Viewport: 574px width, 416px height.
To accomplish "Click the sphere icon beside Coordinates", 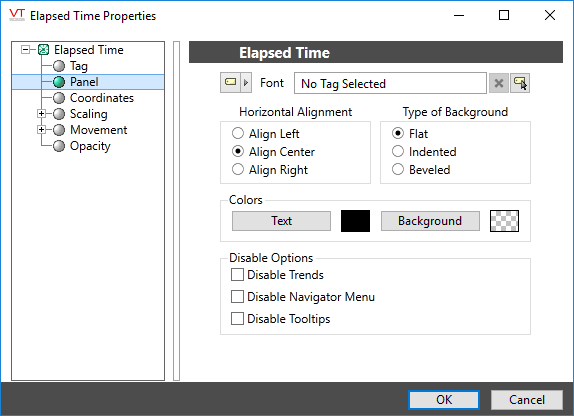I will [59, 98].
